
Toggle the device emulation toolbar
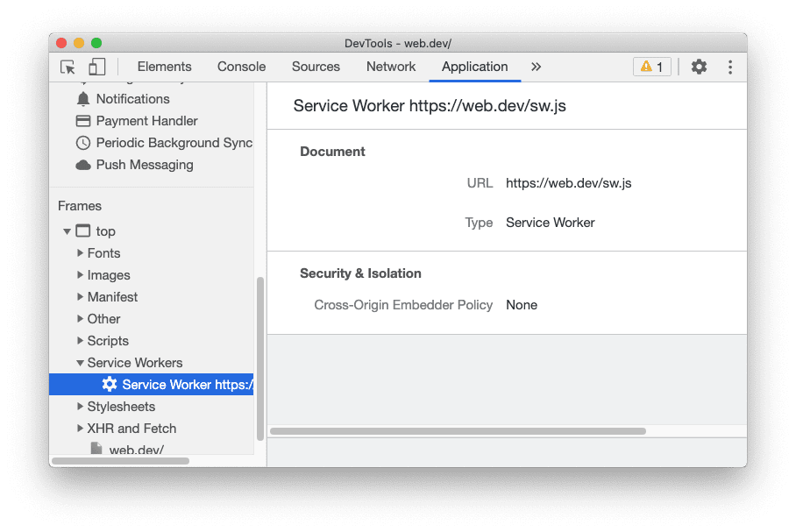tap(96, 66)
